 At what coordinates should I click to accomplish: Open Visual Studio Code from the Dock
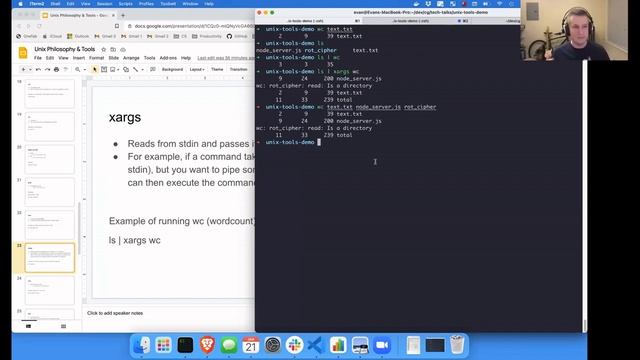point(316,345)
